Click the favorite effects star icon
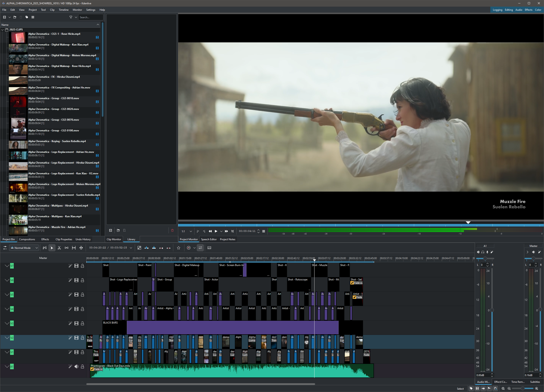This screenshot has height=392, width=544. [178, 248]
